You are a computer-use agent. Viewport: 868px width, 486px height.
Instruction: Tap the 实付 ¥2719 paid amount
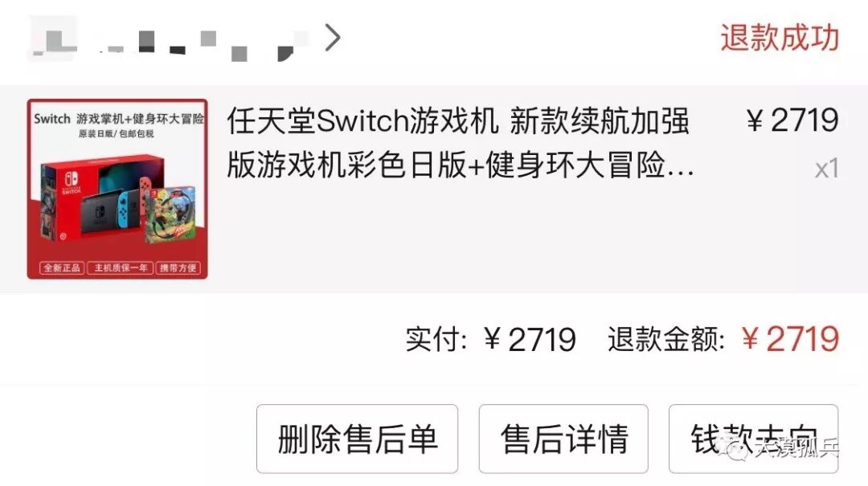tap(490, 339)
